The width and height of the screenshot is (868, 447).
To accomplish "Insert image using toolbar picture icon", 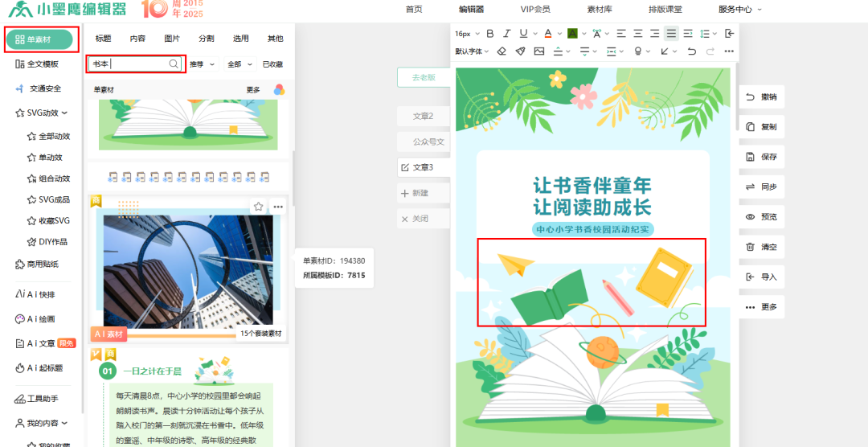I will coord(538,51).
